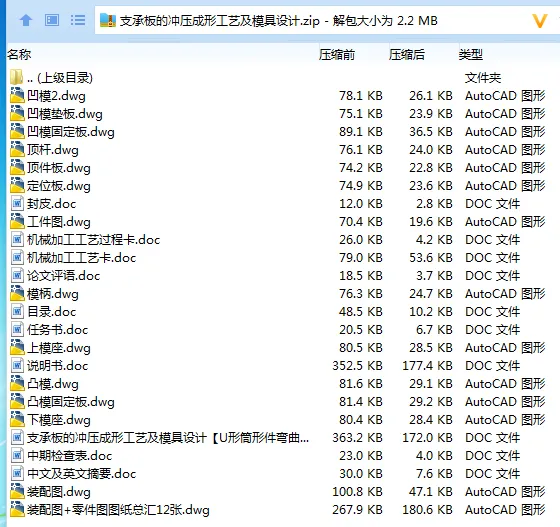Click the 363.2 KB uncompressed size cell
The width and height of the screenshot is (560, 527).
[357, 437]
